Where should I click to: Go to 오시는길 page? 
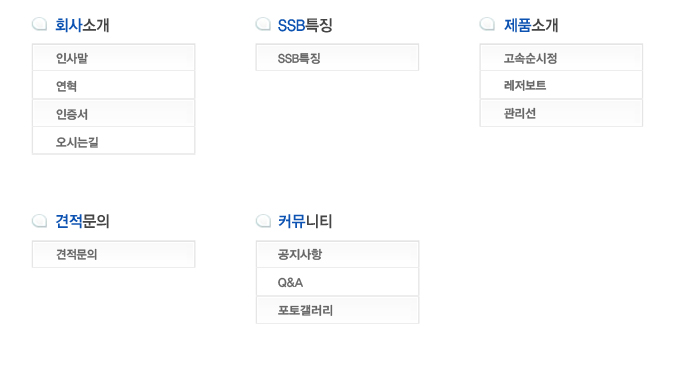pos(113,141)
